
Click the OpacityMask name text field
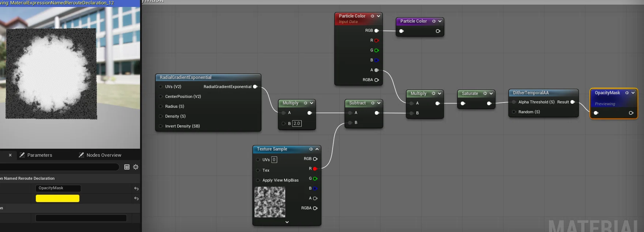tap(58, 188)
